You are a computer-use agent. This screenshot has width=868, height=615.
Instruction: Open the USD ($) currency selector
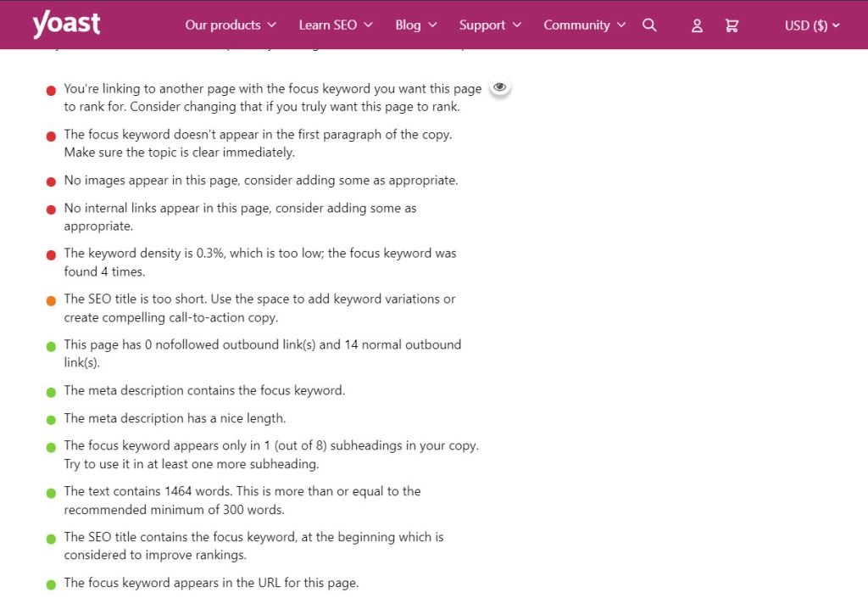[812, 25]
